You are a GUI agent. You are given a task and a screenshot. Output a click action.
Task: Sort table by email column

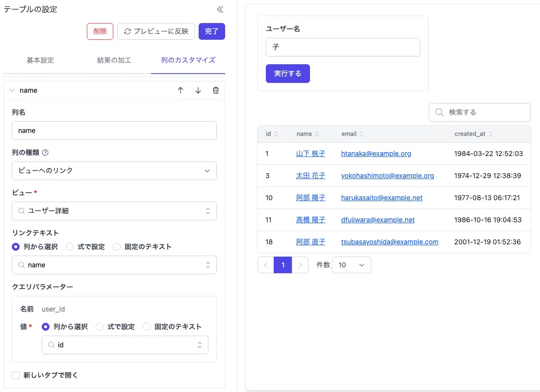pos(361,134)
